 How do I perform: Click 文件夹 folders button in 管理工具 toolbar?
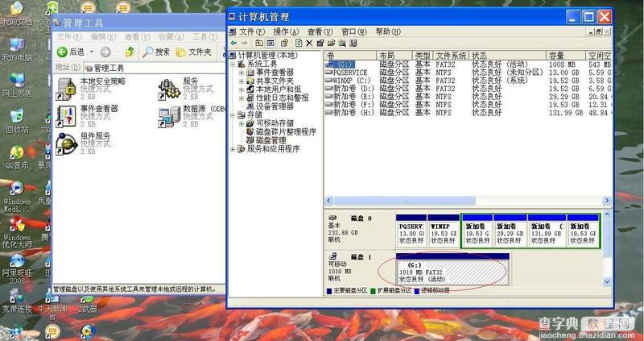193,52
